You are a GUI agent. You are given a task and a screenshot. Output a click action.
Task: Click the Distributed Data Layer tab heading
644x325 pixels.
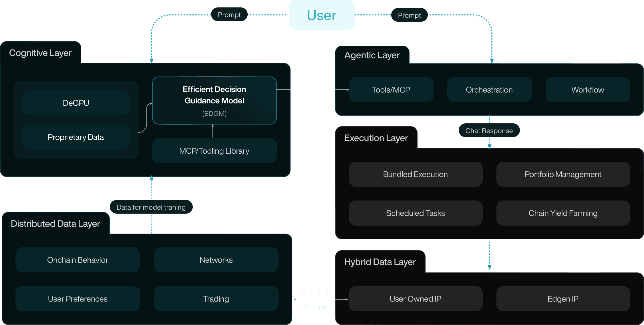[55, 224]
